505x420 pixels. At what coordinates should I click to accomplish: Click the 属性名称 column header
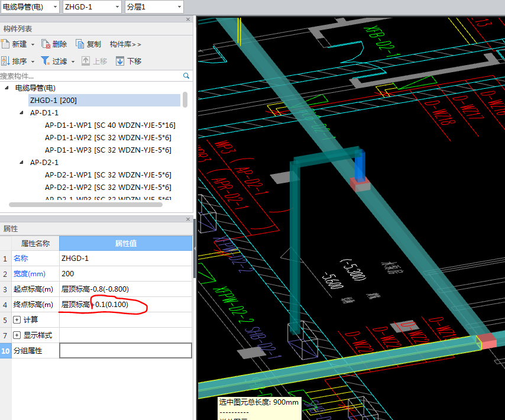(35, 244)
